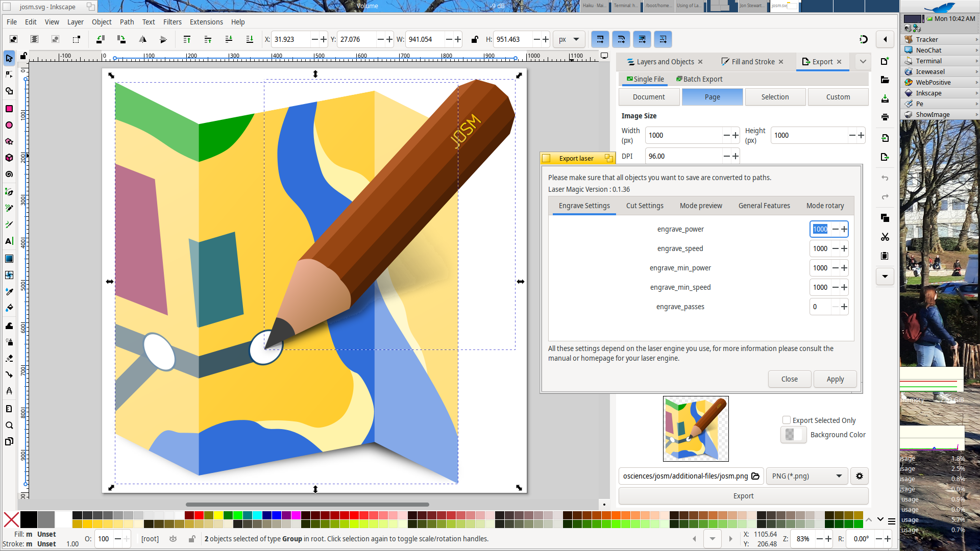This screenshot has height=551, width=980.
Task: Expand the dock panels chevron menu
Action: pos(863,62)
